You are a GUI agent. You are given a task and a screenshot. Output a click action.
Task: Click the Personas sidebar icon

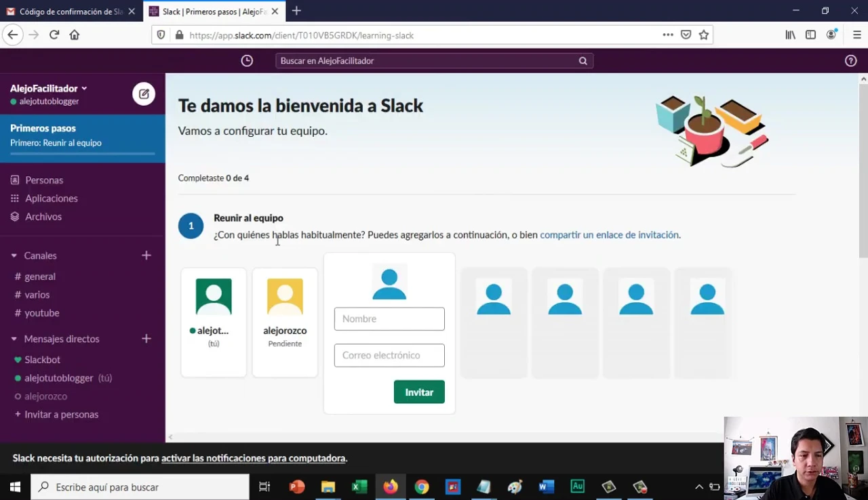click(15, 180)
